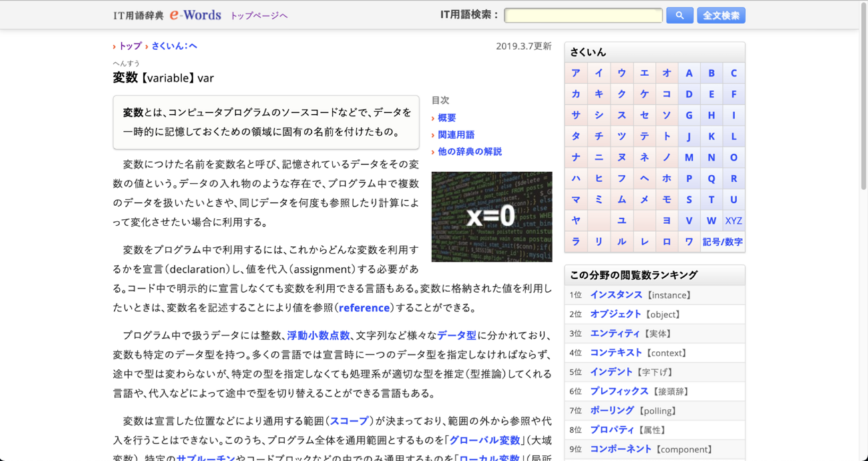Select index cell ホ
Viewport: 868px width, 461px height.
(x=666, y=178)
